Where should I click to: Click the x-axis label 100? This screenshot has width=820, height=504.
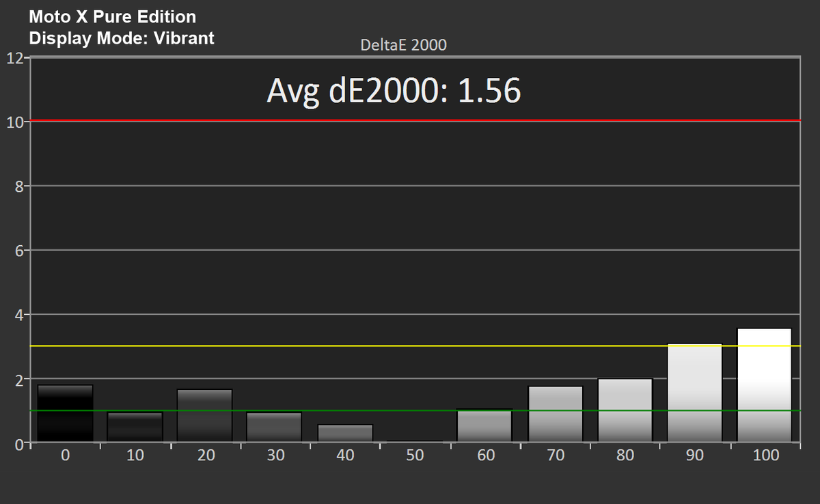(765, 456)
